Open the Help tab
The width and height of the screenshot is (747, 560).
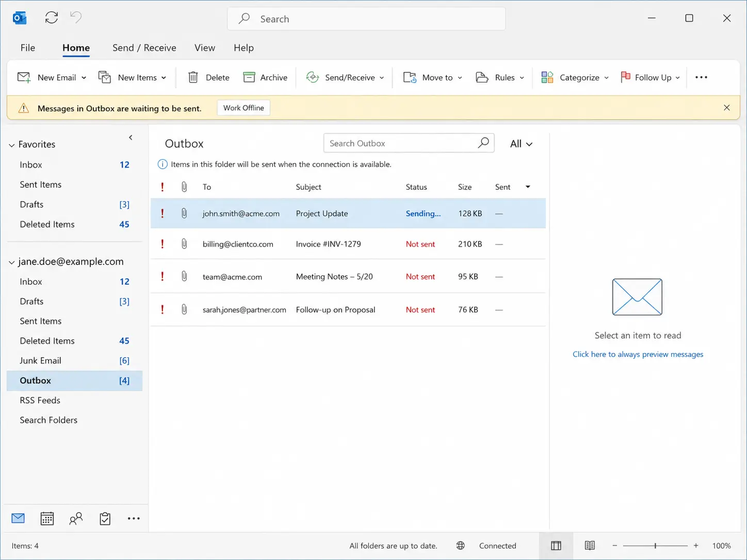point(243,47)
